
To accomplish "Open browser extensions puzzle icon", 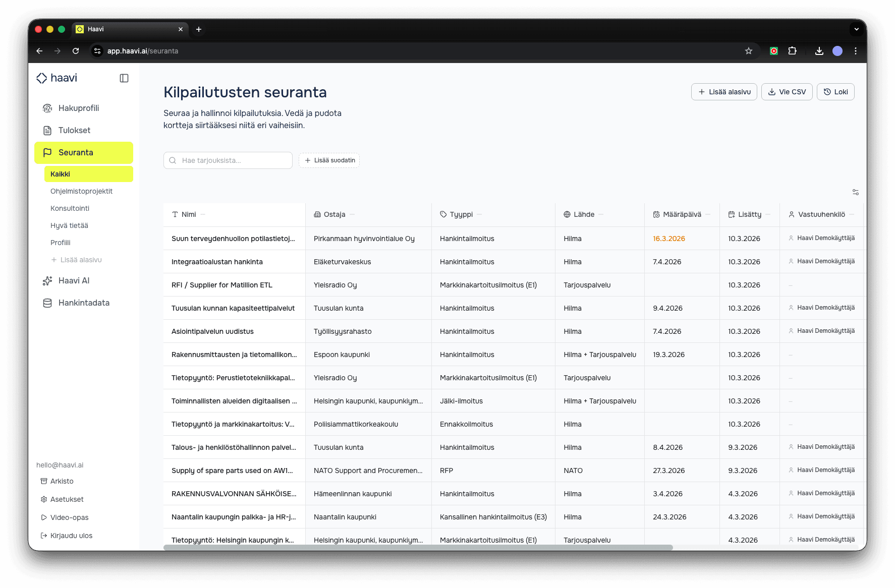I will pos(792,51).
